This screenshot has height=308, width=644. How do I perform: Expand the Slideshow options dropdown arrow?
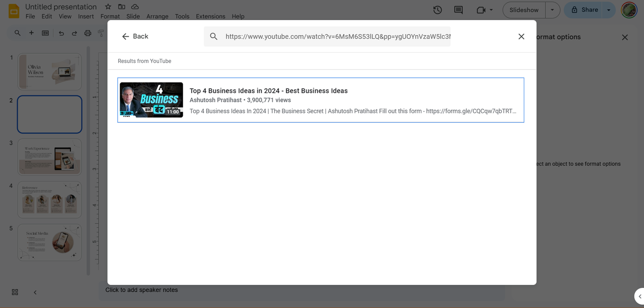pos(552,10)
